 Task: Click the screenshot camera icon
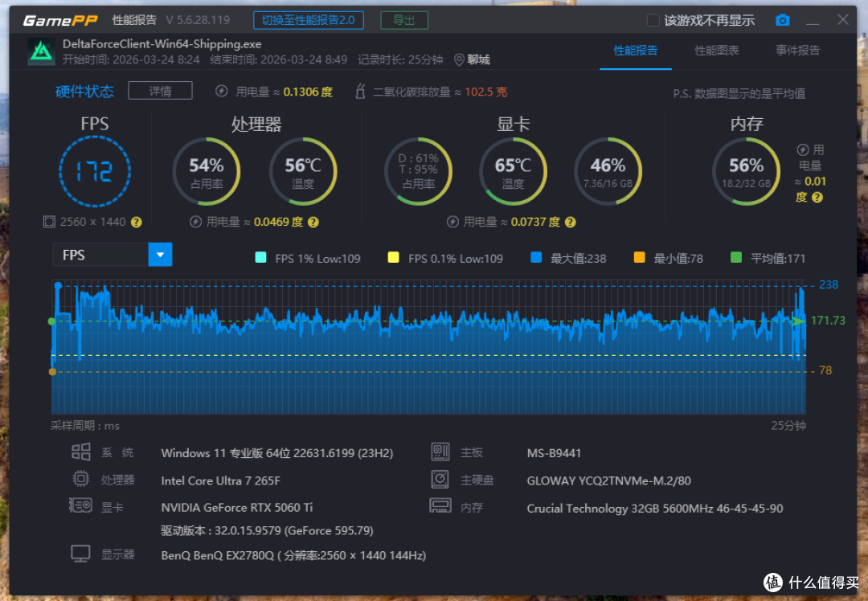coord(782,20)
